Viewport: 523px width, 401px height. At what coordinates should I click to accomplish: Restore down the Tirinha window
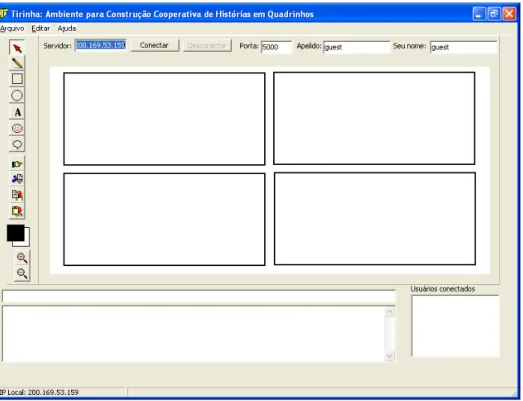[x=494, y=14]
